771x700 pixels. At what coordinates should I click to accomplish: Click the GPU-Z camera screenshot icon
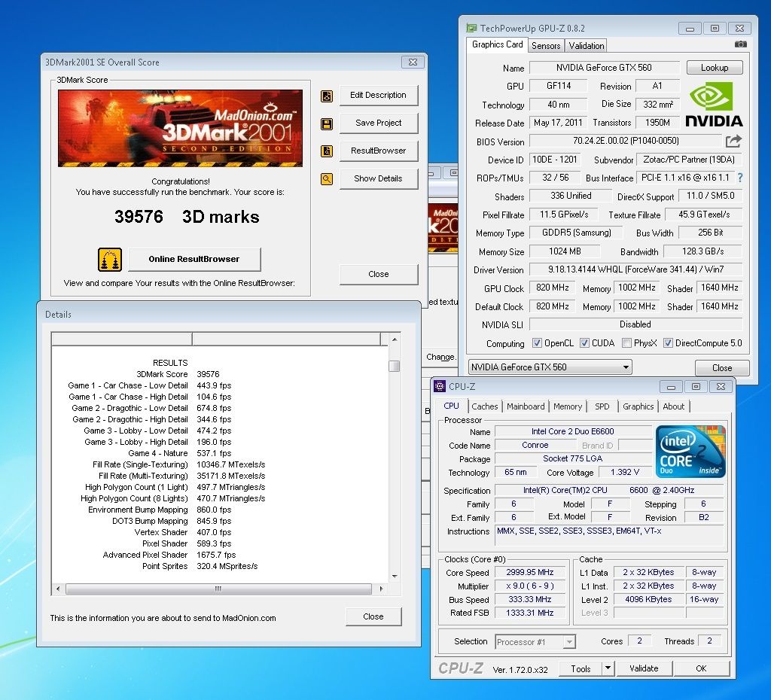coord(741,44)
